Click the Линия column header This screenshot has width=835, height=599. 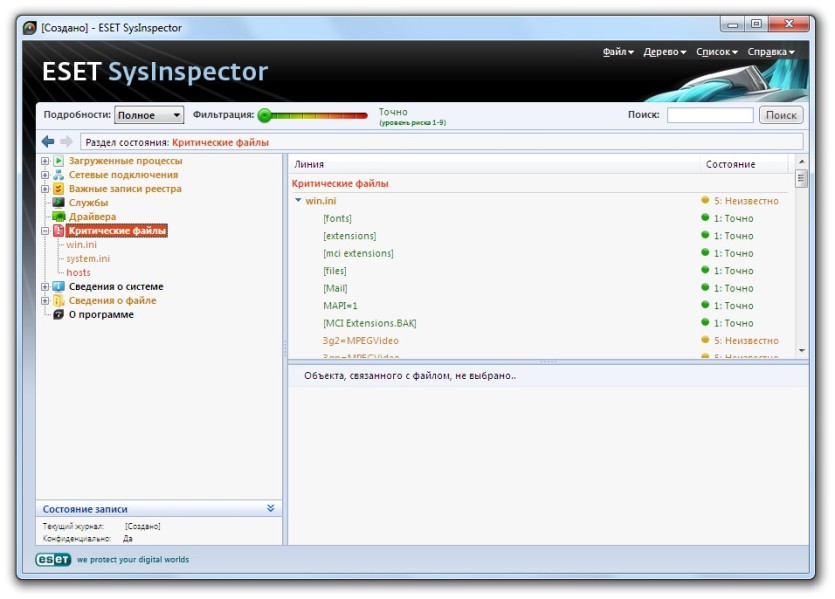click(494, 164)
